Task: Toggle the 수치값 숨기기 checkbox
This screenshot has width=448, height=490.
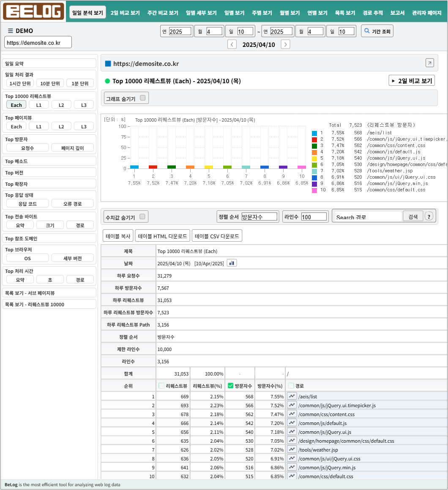Action: tap(142, 217)
